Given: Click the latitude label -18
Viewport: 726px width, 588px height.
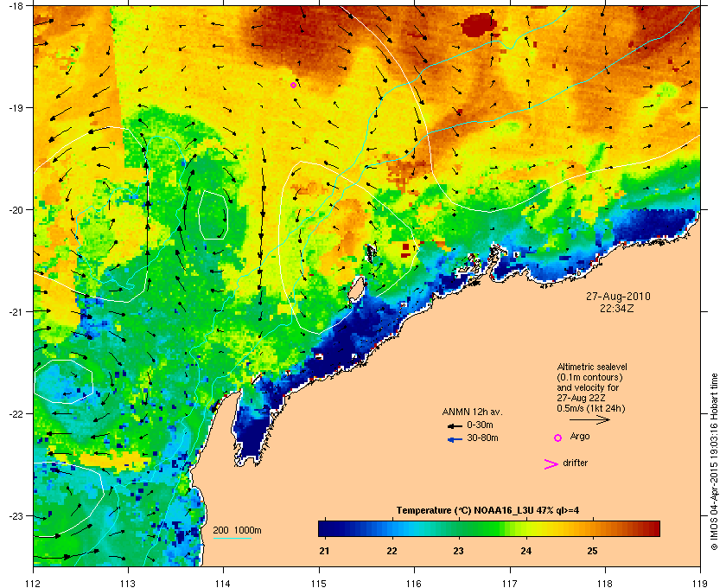Looking at the screenshot, I should tap(16, 5).
